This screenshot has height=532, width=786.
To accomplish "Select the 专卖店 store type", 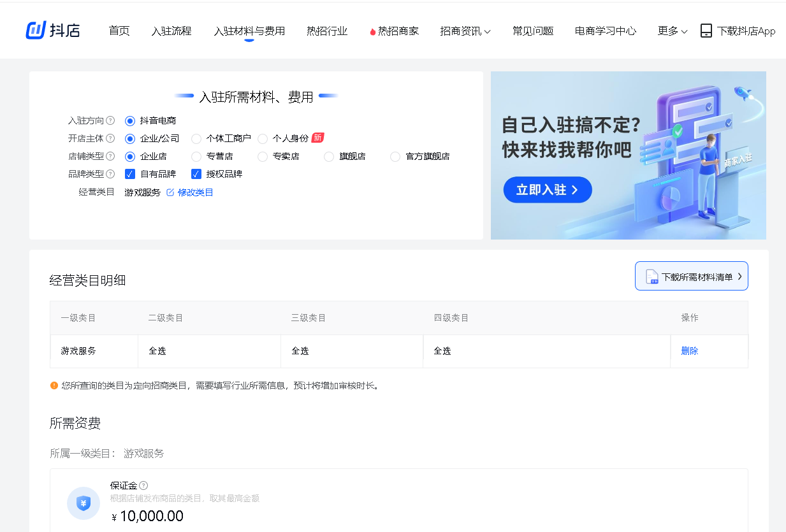I will click(x=263, y=156).
